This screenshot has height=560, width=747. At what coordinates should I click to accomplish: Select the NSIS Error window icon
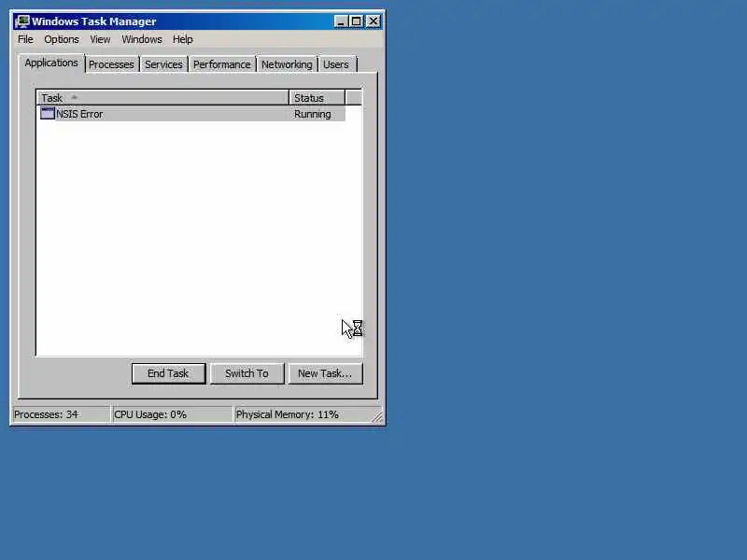(48, 113)
